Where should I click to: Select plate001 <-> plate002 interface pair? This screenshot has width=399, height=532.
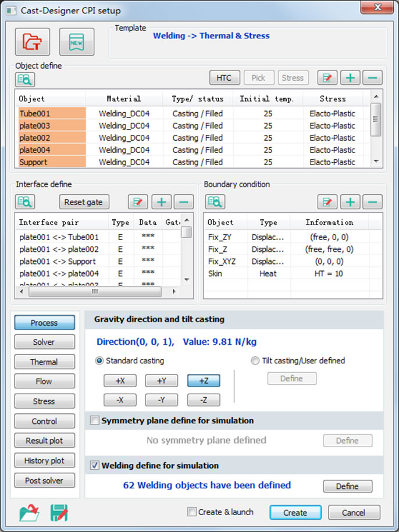98,249
